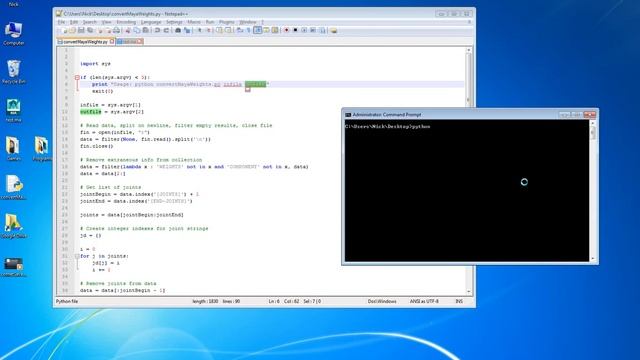Click the Close document toolbar icon
Screen dimensions: 640x360
100,30
